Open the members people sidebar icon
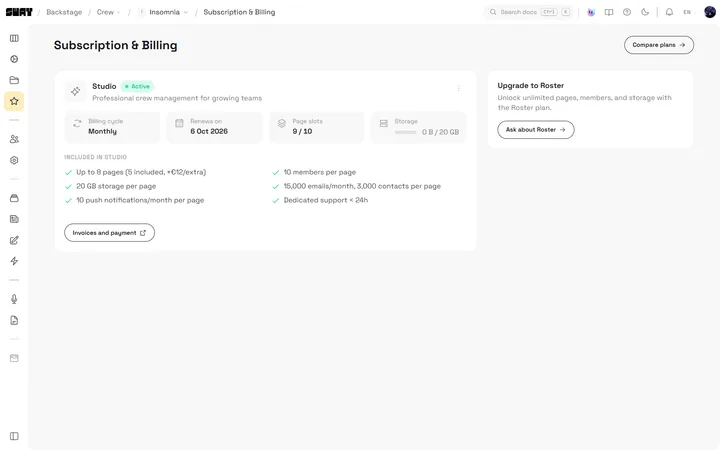 14,139
